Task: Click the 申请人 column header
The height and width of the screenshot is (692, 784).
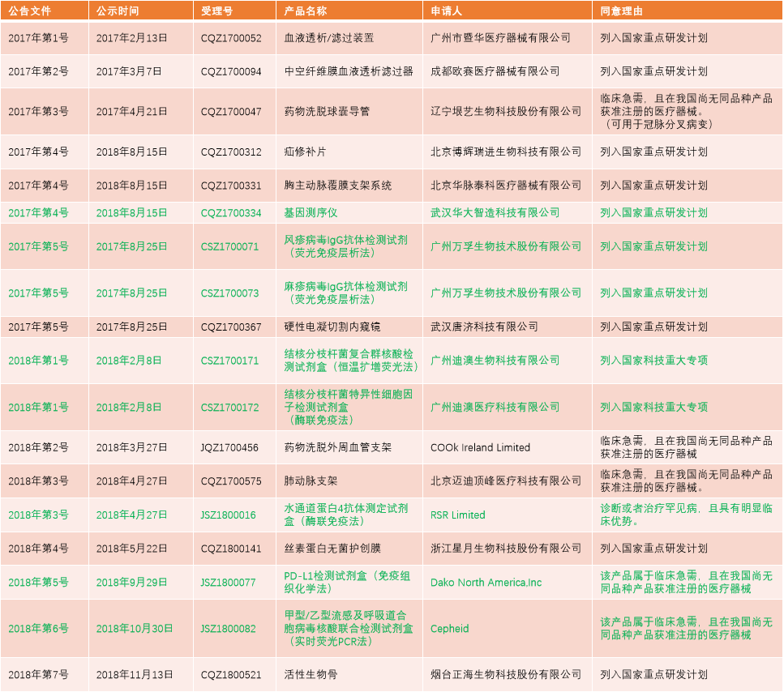Action: coord(446,11)
